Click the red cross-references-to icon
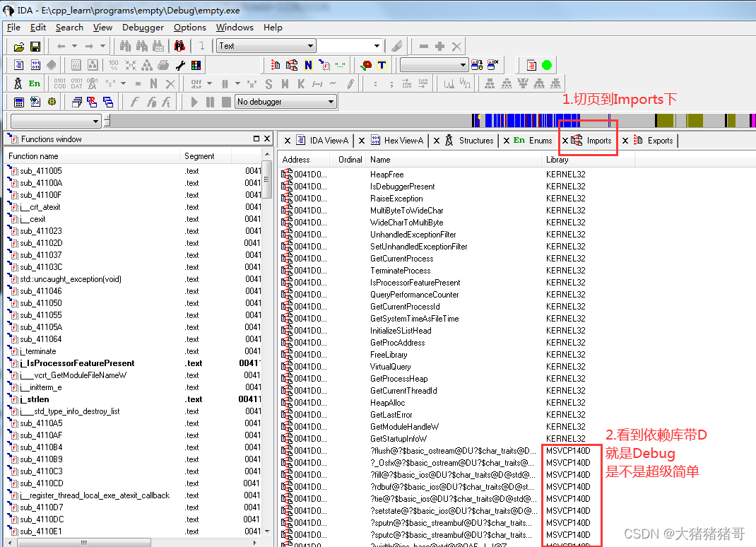This screenshot has width=756, height=547. (276, 65)
